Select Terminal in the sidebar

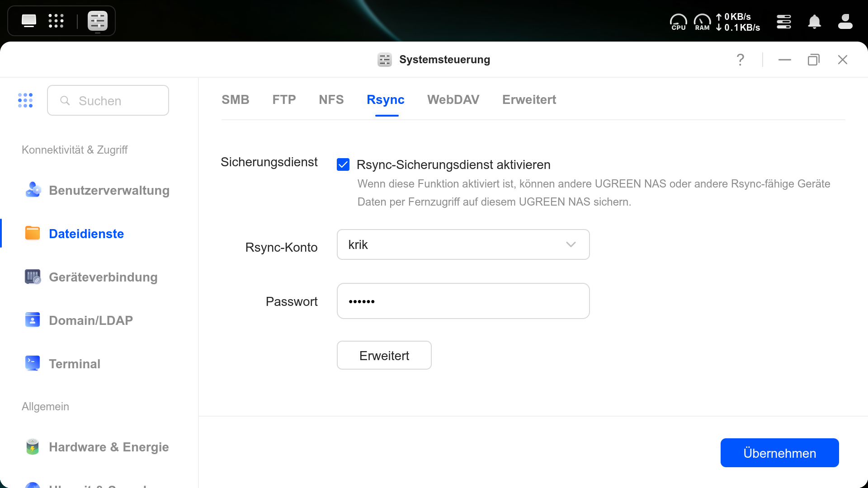[75, 364]
